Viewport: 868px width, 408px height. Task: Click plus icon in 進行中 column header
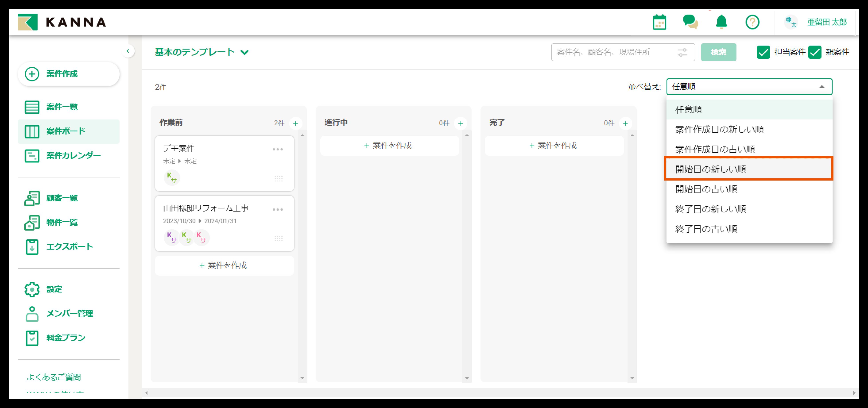click(x=460, y=123)
